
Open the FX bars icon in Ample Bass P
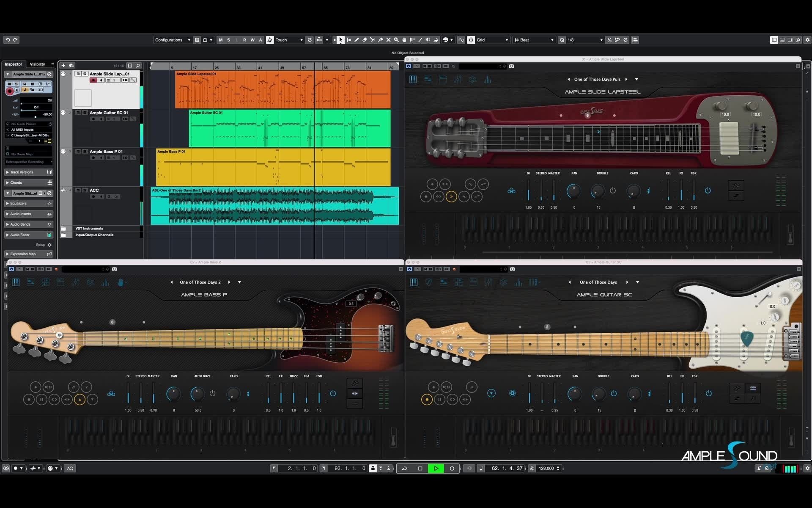coord(105,282)
